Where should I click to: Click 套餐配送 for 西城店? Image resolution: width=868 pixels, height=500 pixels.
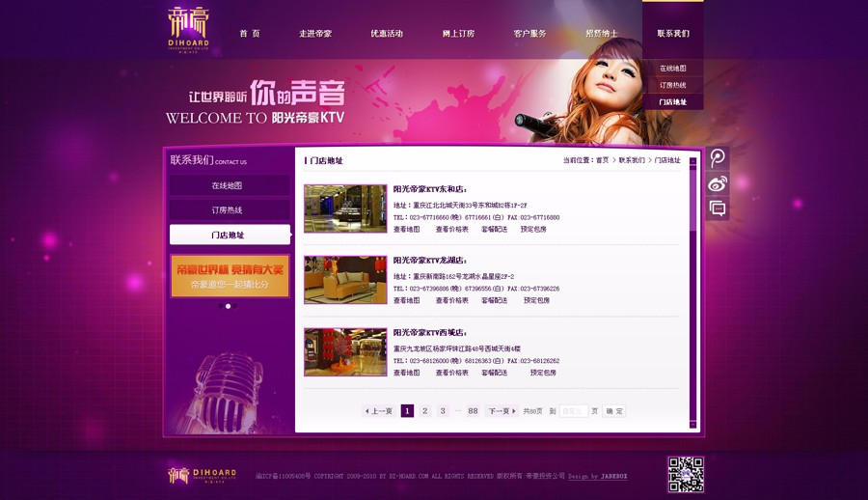pos(495,373)
